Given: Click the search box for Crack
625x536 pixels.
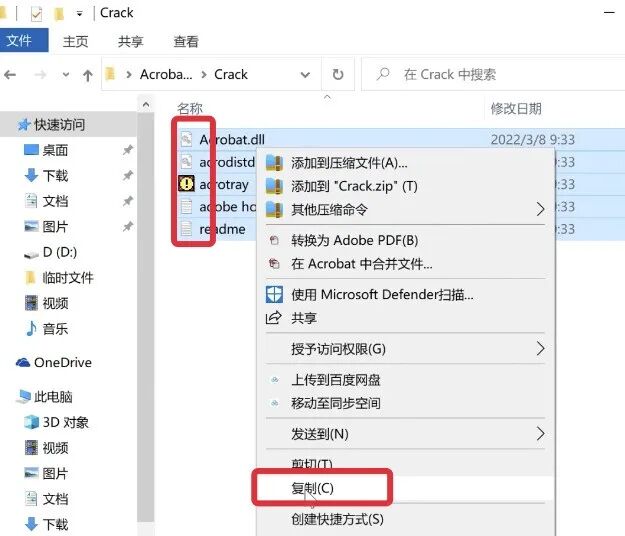Looking at the screenshot, I should click(493, 74).
